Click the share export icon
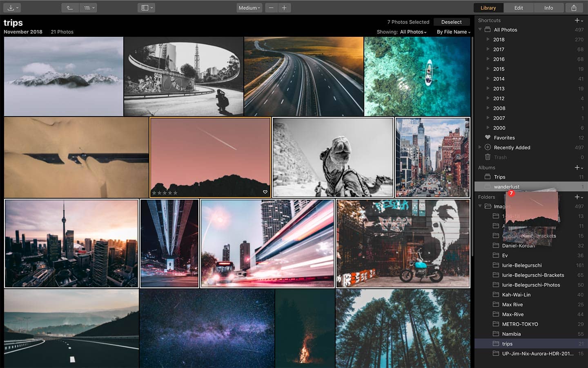The height and width of the screenshot is (368, 588). click(x=574, y=8)
